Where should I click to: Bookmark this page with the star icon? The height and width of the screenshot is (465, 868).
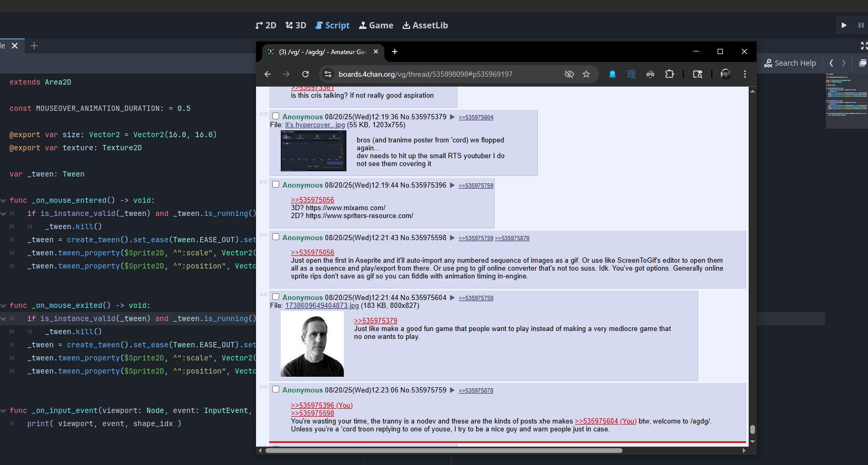coord(586,74)
